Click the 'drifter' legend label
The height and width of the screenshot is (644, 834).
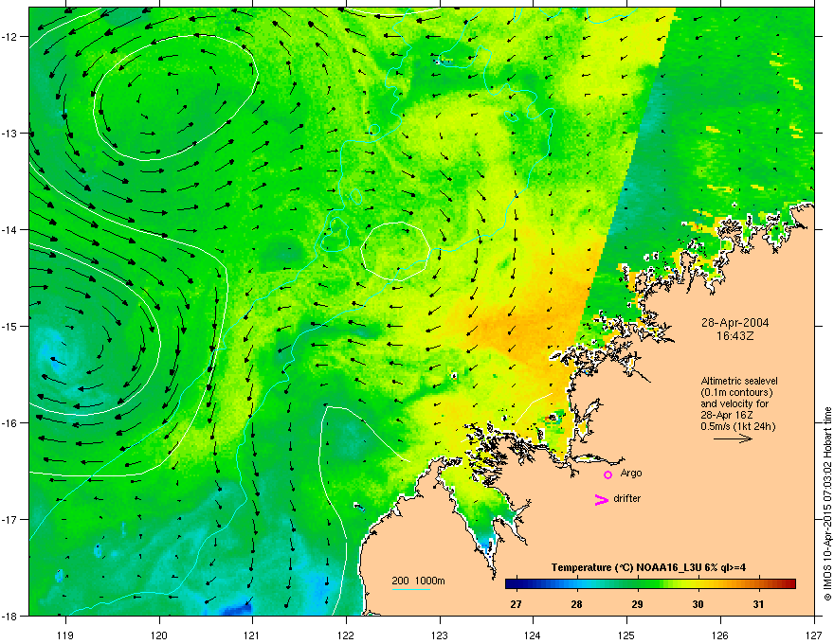click(x=627, y=498)
